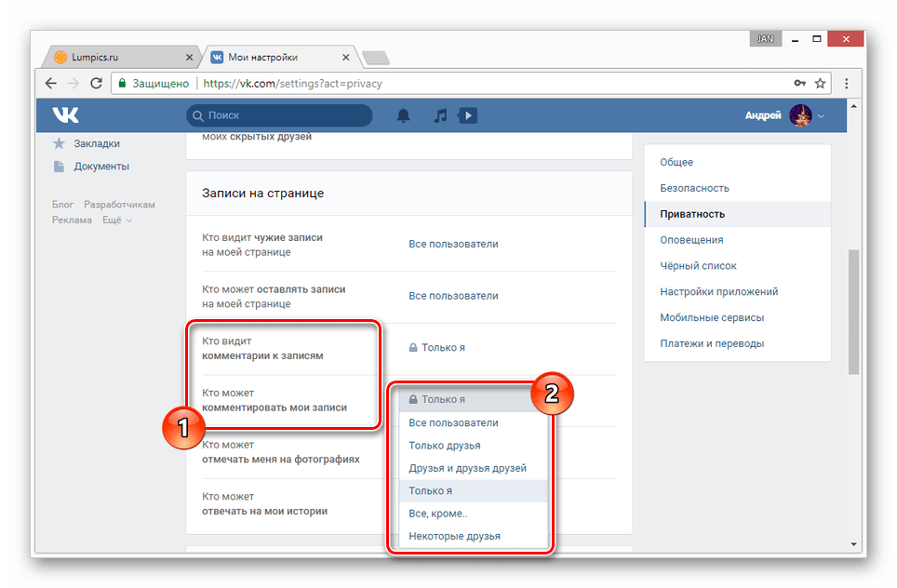The height and width of the screenshot is (588, 897).
Task: Click the Документы file icon
Action: pos(59,167)
